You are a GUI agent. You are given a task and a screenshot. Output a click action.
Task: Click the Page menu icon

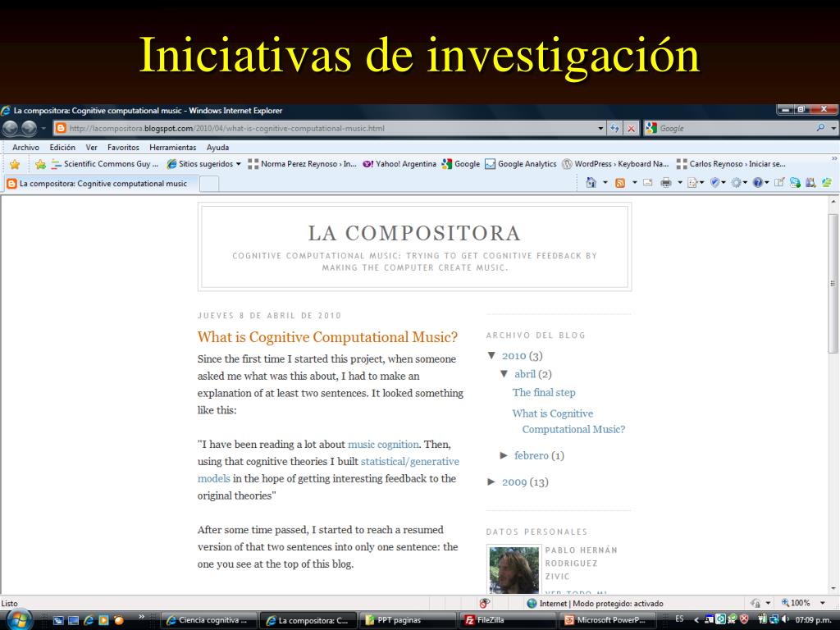[x=692, y=183]
